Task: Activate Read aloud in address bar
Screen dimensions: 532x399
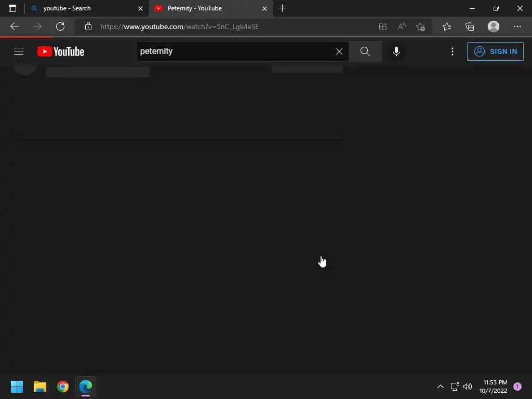Action: 402,26
